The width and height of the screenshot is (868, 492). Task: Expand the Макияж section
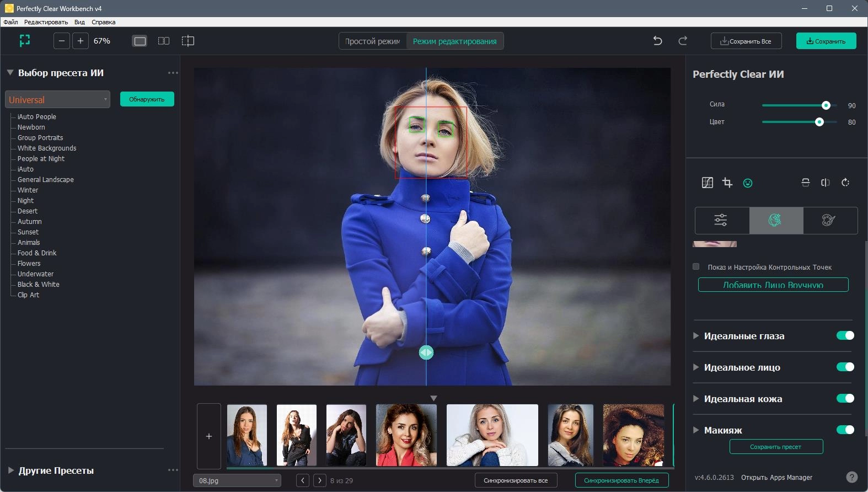point(696,430)
